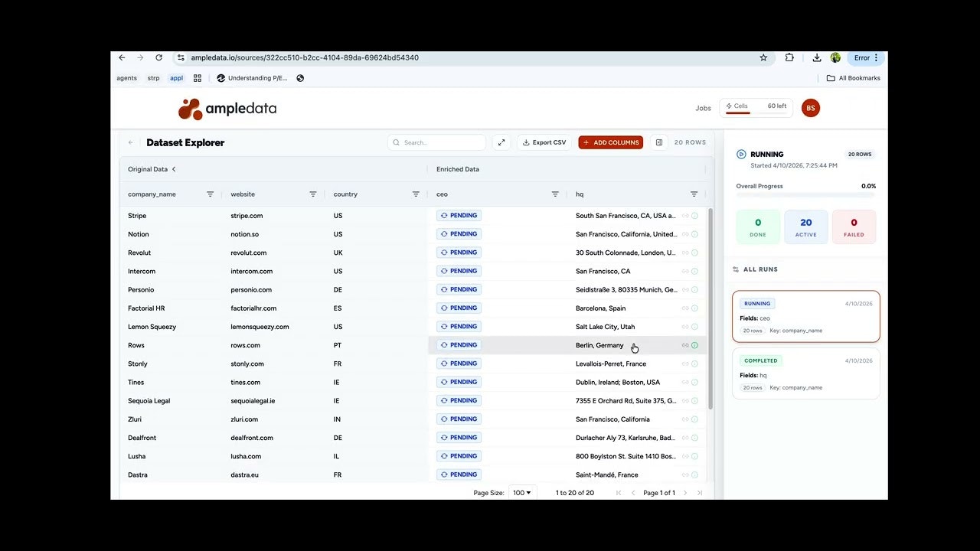The height and width of the screenshot is (551, 980).
Task: Select the 'Levallois-Perret, France' hq cell
Action: coord(611,364)
